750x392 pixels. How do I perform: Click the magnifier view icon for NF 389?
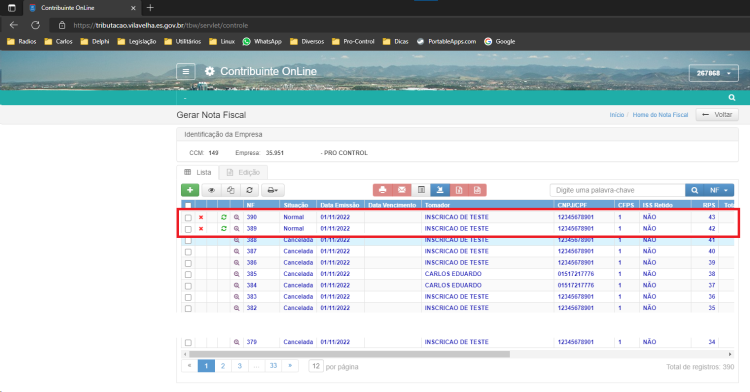pyautogui.click(x=236, y=229)
